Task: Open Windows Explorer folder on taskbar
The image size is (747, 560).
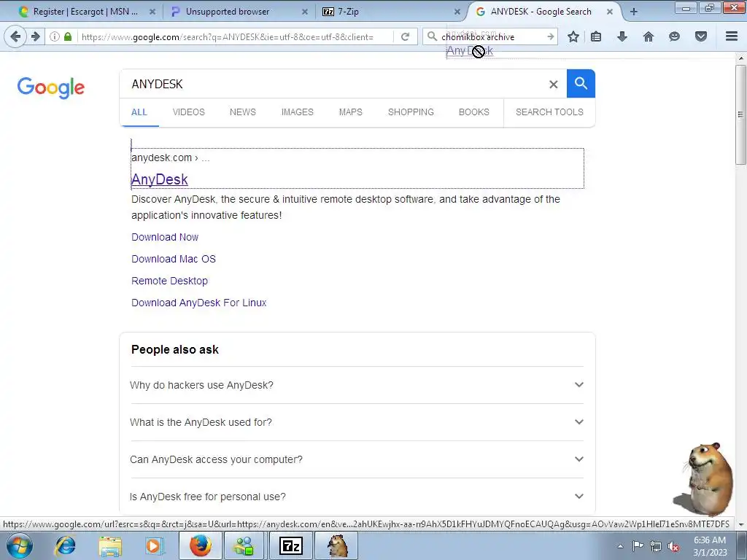Action: click(110, 546)
